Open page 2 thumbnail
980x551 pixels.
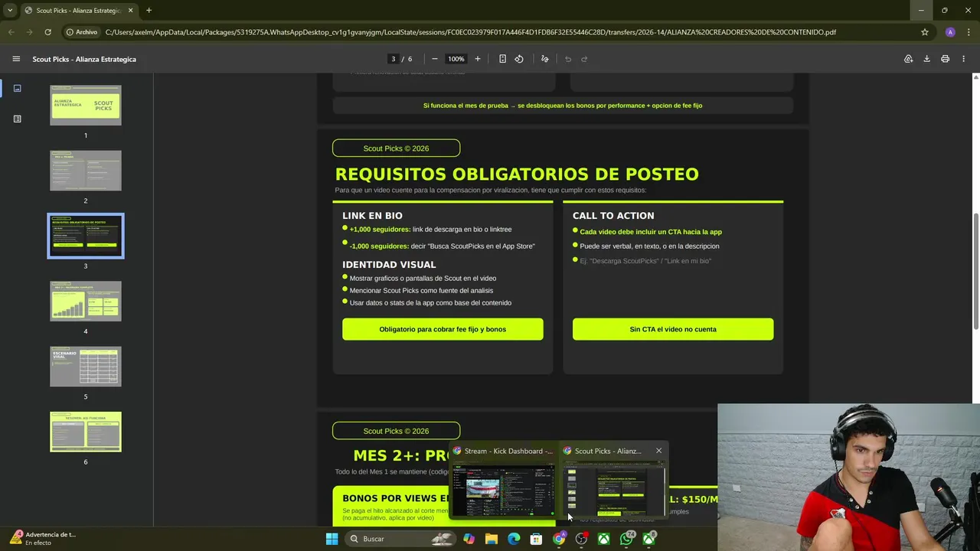click(x=86, y=171)
